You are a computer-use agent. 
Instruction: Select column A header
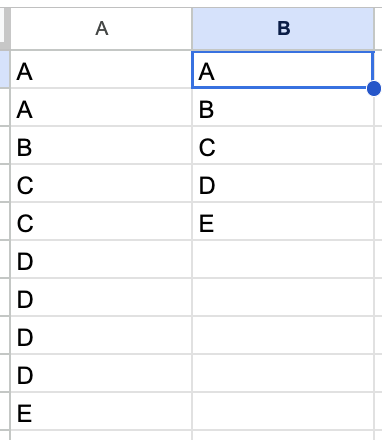pos(101,29)
